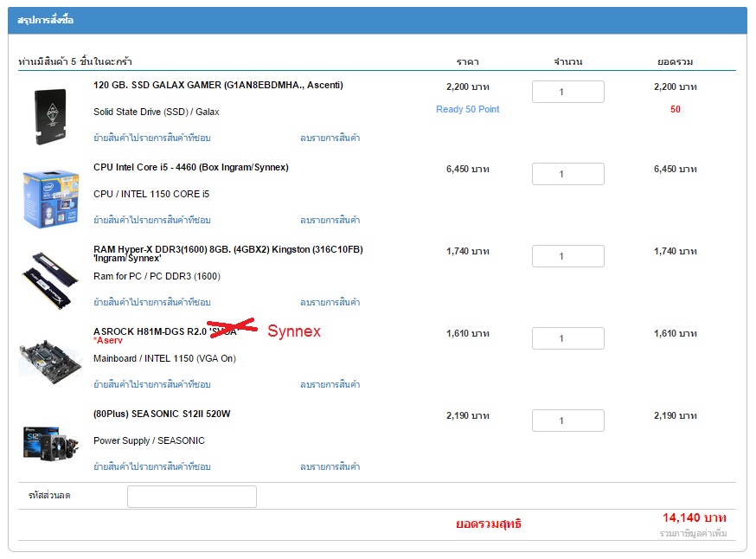Remove the SSD Galax item from the cart

pos(330,138)
